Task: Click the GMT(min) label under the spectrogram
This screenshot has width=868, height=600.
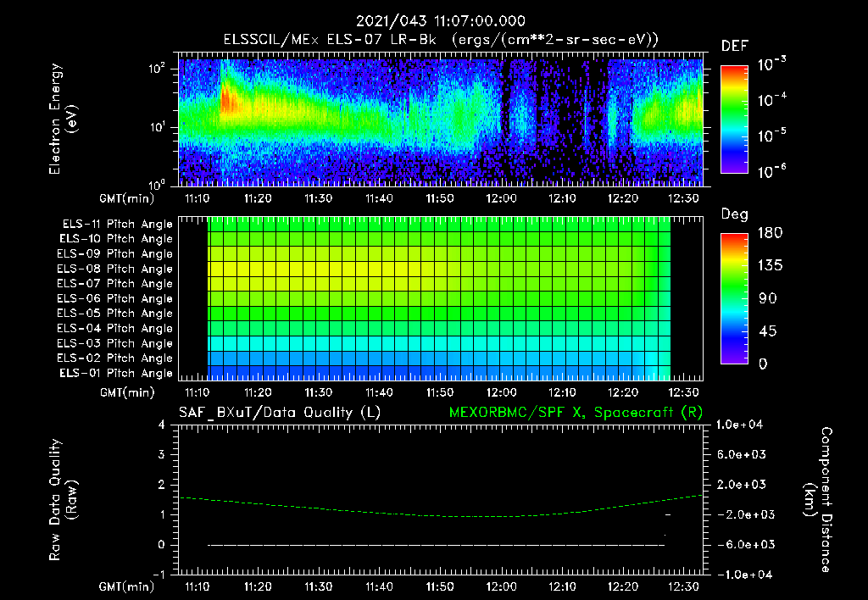Action: pyautogui.click(x=127, y=198)
